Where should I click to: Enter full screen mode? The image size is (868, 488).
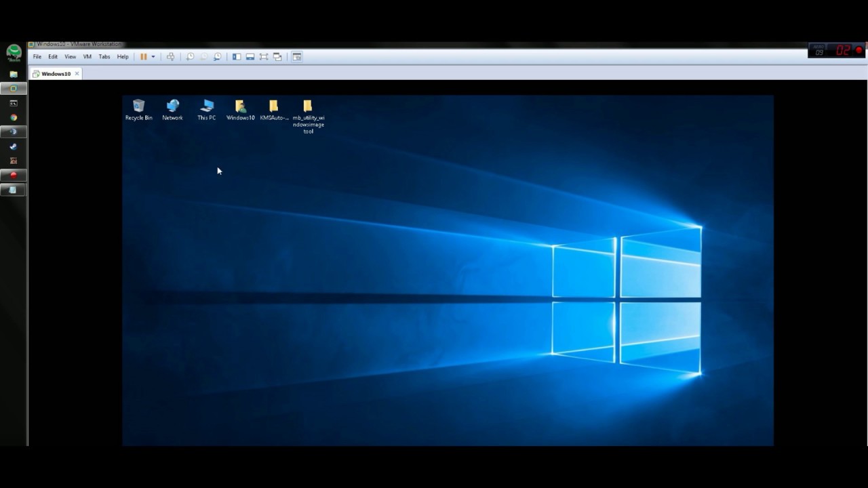coord(264,57)
